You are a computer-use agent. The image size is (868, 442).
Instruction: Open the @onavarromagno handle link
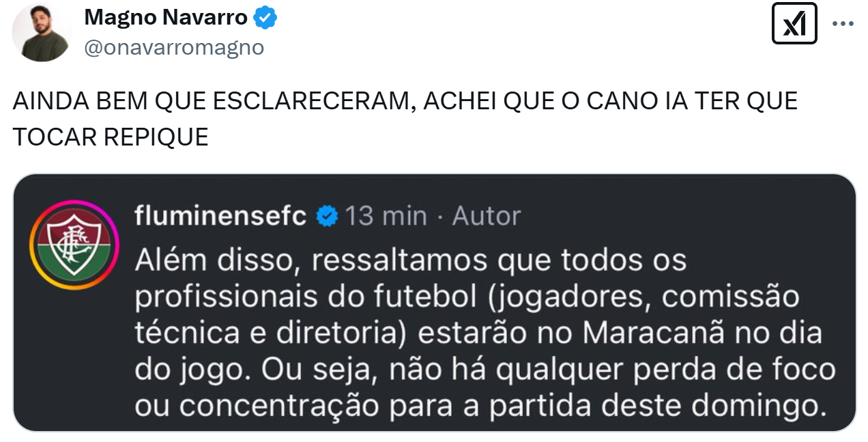[173, 47]
